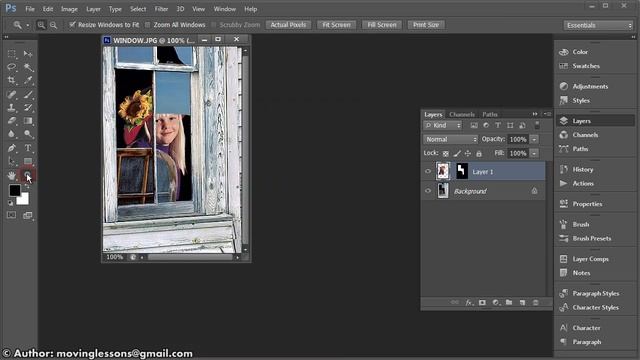This screenshot has width=640, height=360.
Task: Enable Zoom All Windows checkbox
Action: [148, 25]
